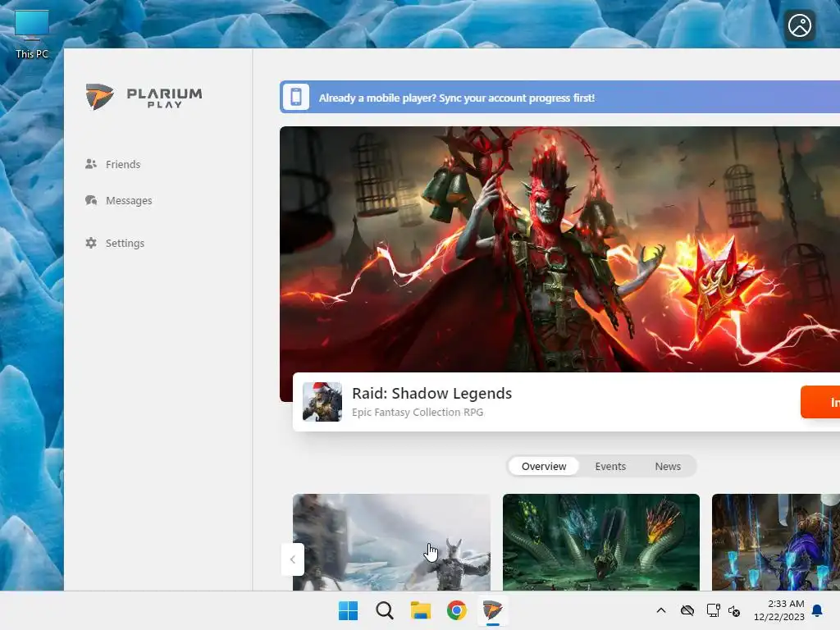Viewport: 840px width, 630px height.
Task: Click the mobile phone sync icon
Action: (x=295, y=97)
